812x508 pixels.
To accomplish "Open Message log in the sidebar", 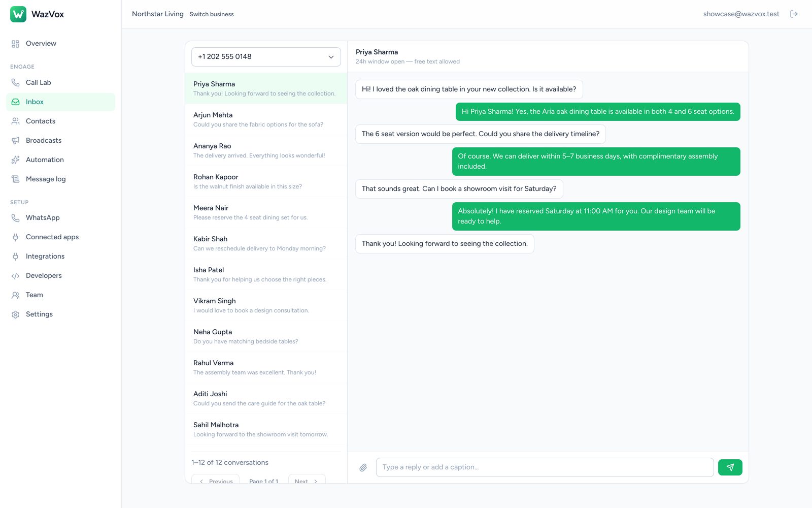I will (x=60, y=179).
